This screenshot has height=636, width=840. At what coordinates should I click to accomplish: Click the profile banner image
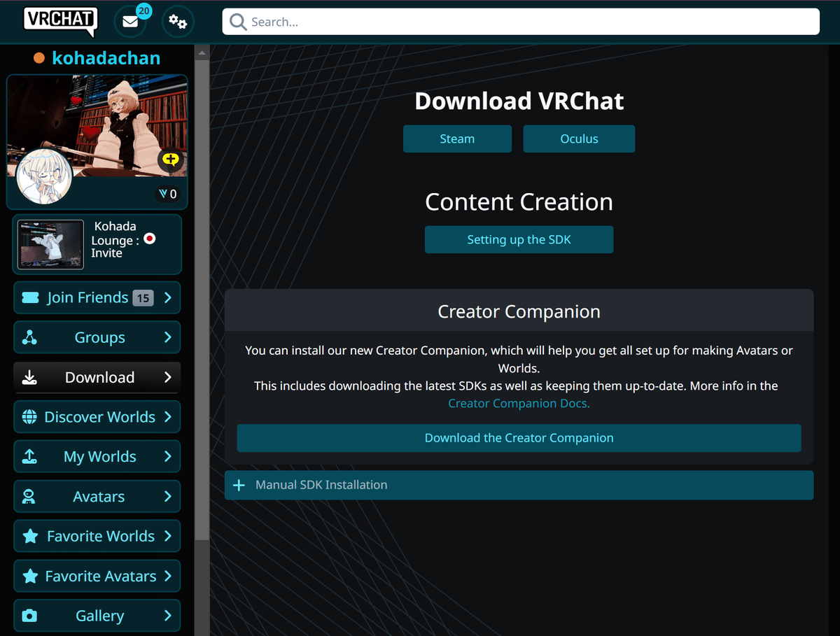(97, 126)
